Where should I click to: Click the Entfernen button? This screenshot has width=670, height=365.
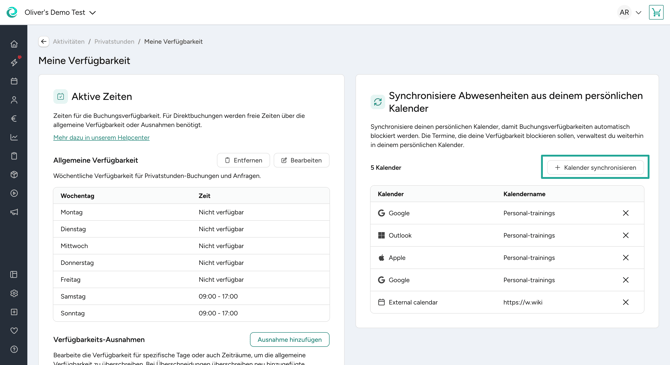pyautogui.click(x=244, y=160)
